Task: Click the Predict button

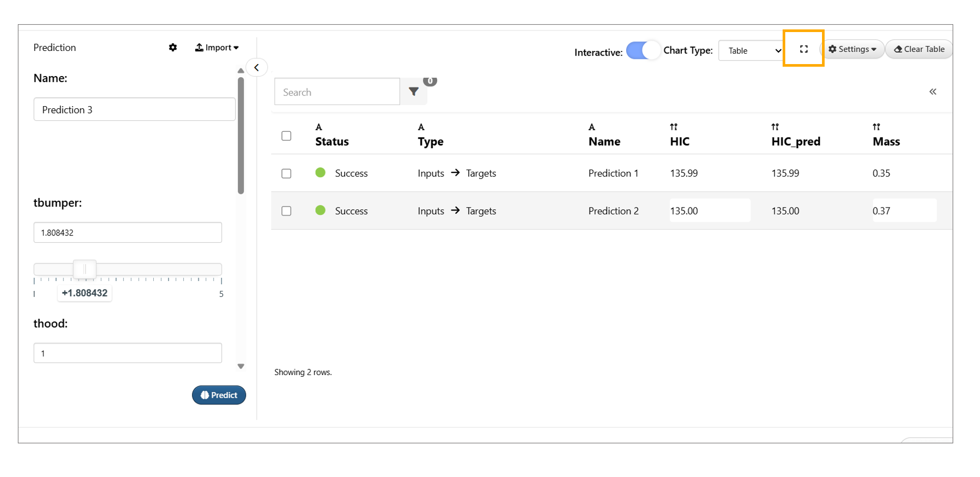Action: click(219, 395)
